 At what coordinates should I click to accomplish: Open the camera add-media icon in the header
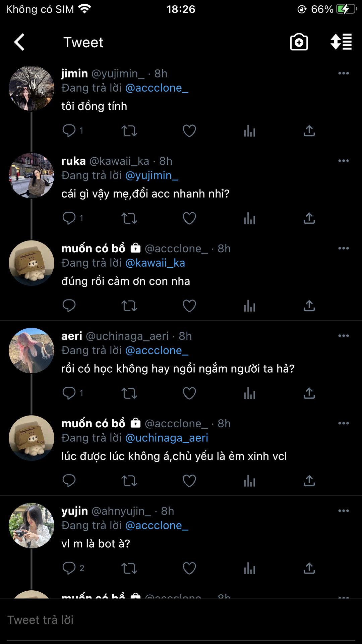click(299, 42)
